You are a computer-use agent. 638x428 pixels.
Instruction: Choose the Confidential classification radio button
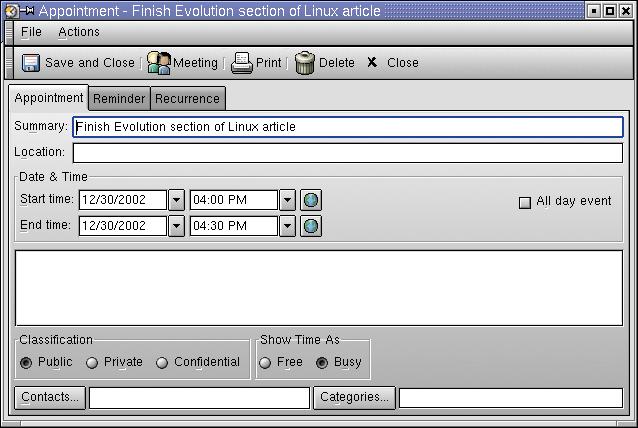pos(162,363)
